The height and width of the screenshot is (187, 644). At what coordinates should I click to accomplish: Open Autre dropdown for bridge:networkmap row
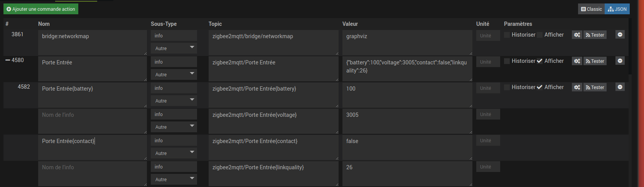(174, 48)
